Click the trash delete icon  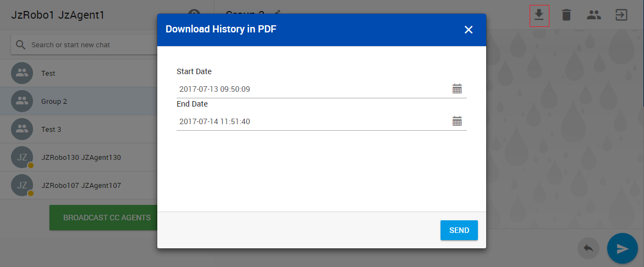pos(566,15)
